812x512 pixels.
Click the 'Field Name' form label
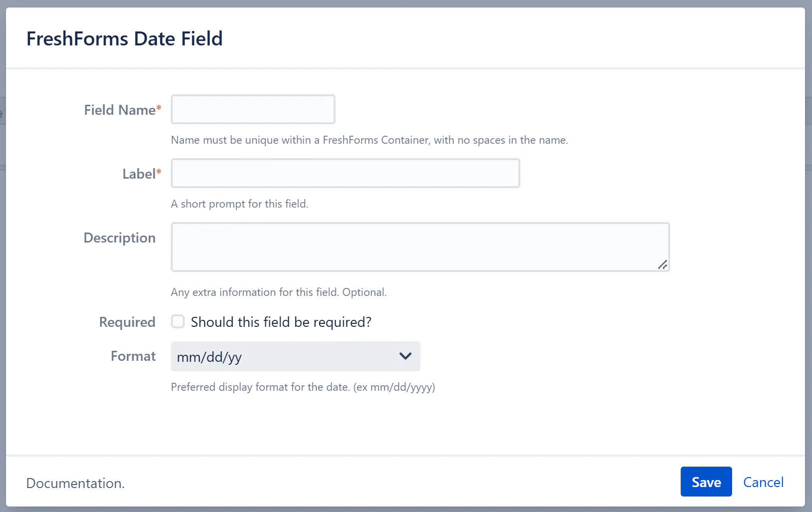pyautogui.click(x=119, y=110)
